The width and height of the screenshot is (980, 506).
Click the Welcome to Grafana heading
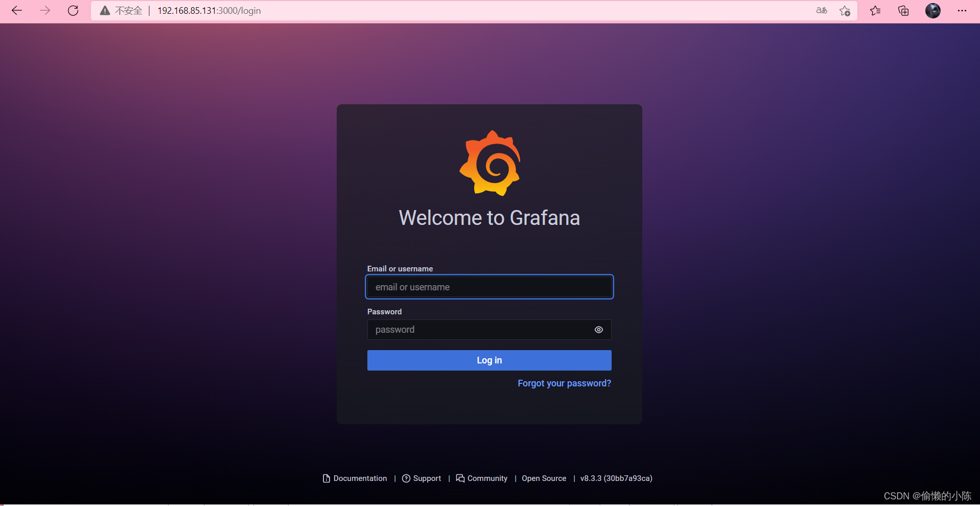pyautogui.click(x=489, y=218)
